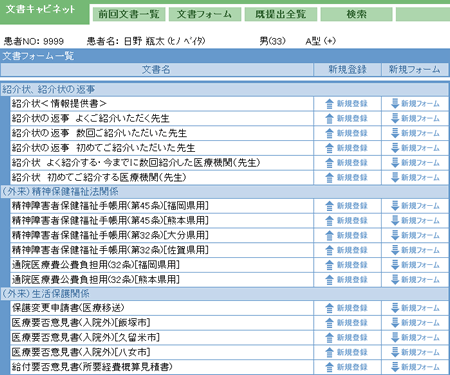
Task: Click 新規フォーム icon for 医療要否意見書[飯塚市]
Action: point(395,323)
